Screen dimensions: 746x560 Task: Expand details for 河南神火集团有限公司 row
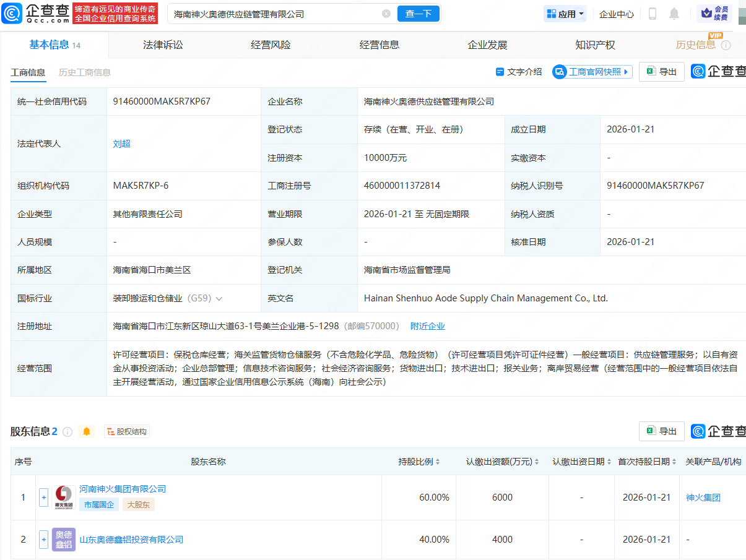43,497
